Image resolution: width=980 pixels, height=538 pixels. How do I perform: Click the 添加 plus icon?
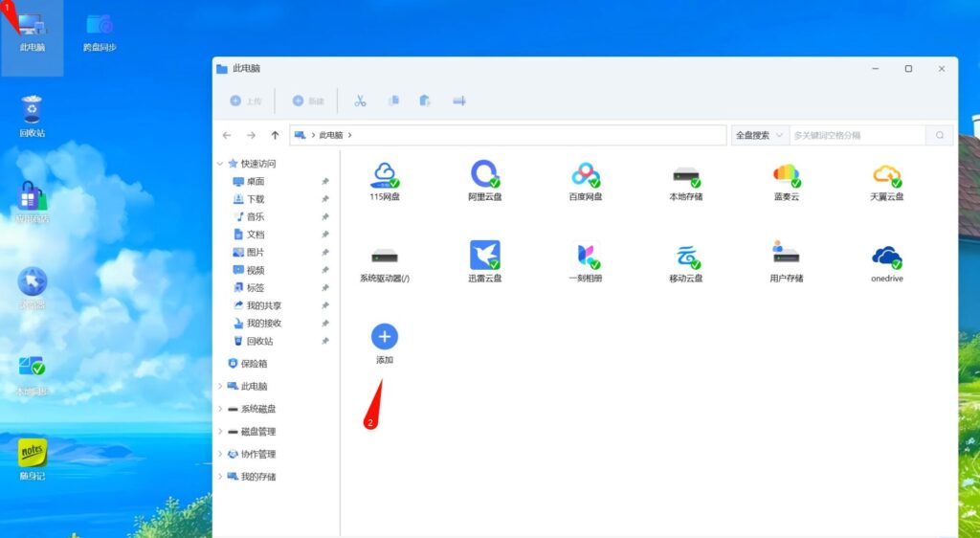click(x=385, y=337)
